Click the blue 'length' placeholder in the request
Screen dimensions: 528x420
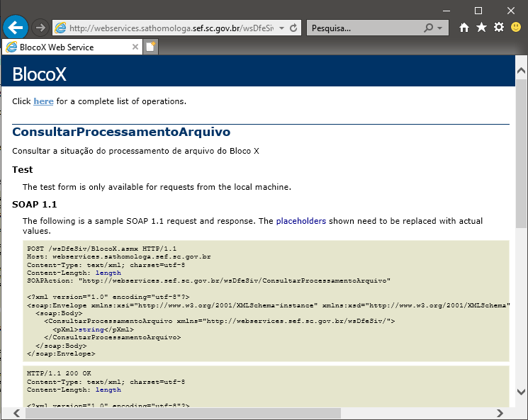point(108,273)
